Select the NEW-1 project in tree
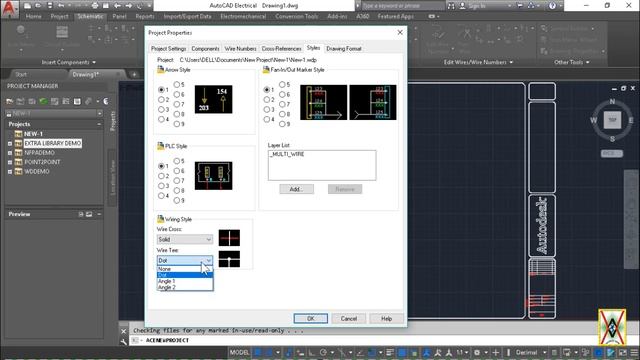Image resolution: width=640 pixels, height=360 pixels. [33, 134]
